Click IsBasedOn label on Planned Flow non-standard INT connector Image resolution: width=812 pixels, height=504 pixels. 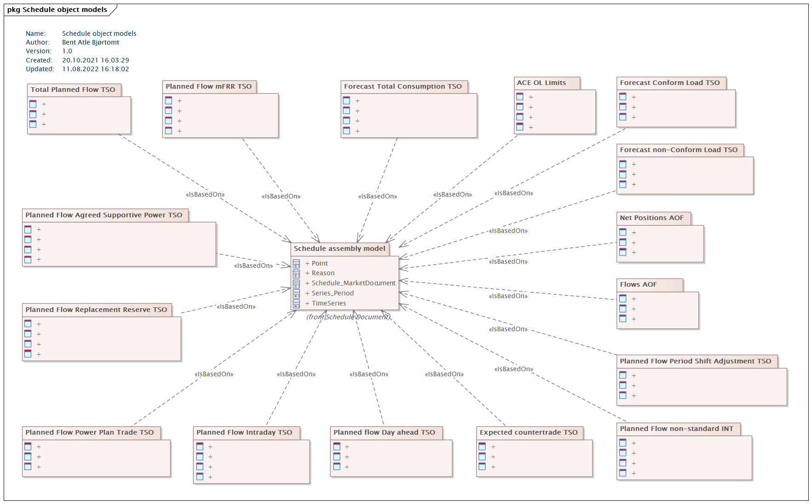[514, 369]
